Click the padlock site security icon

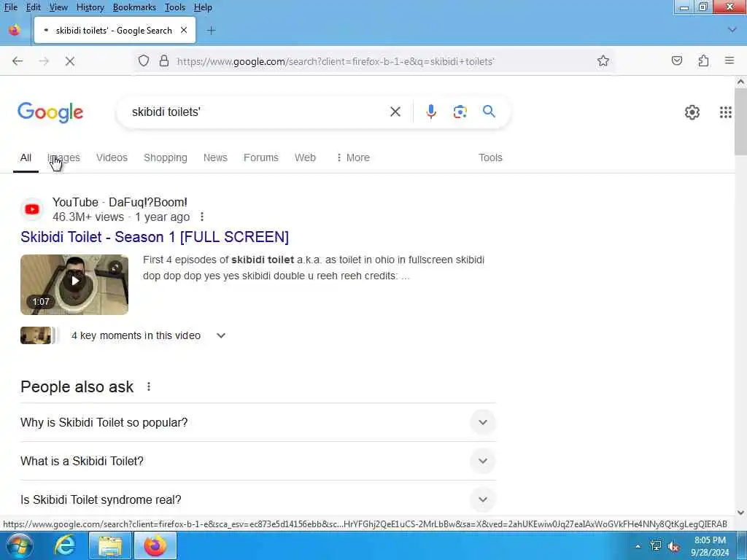pyautogui.click(x=164, y=61)
